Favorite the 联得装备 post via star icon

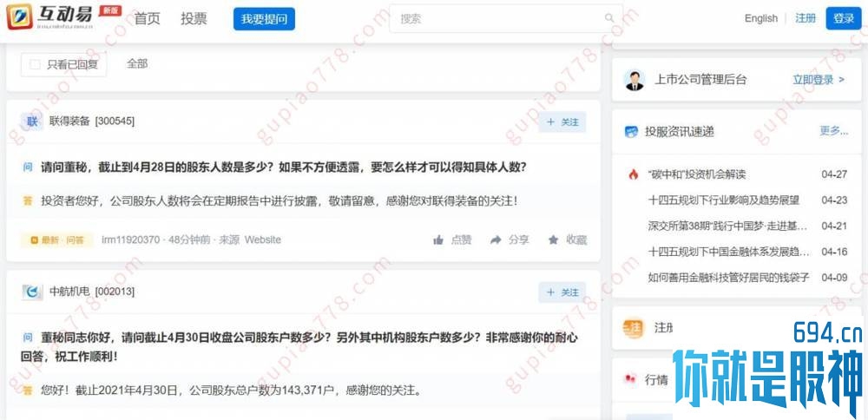(x=553, y=240)
